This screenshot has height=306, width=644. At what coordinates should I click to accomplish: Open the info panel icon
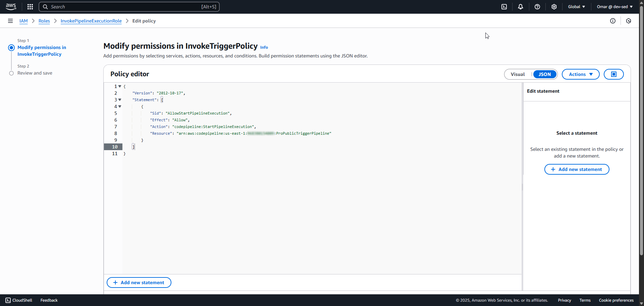coord(613,21)
